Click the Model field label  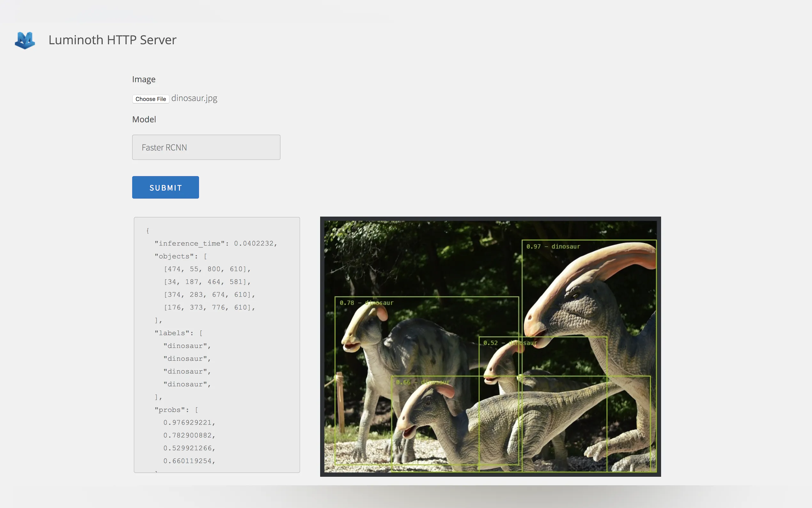click(x=144, y=119)
